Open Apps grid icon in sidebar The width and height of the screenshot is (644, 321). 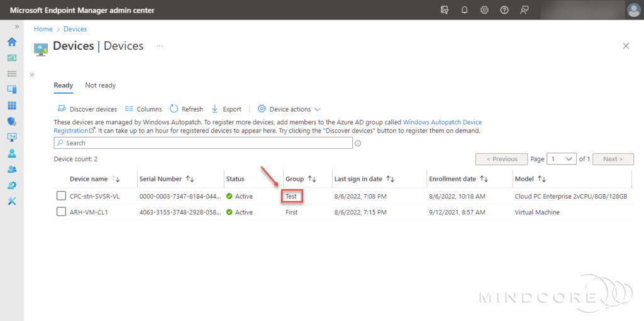tap(11, 106)
